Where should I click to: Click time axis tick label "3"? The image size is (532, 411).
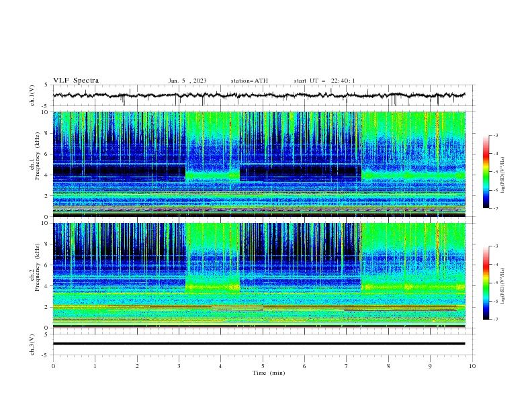coord(179,366)
